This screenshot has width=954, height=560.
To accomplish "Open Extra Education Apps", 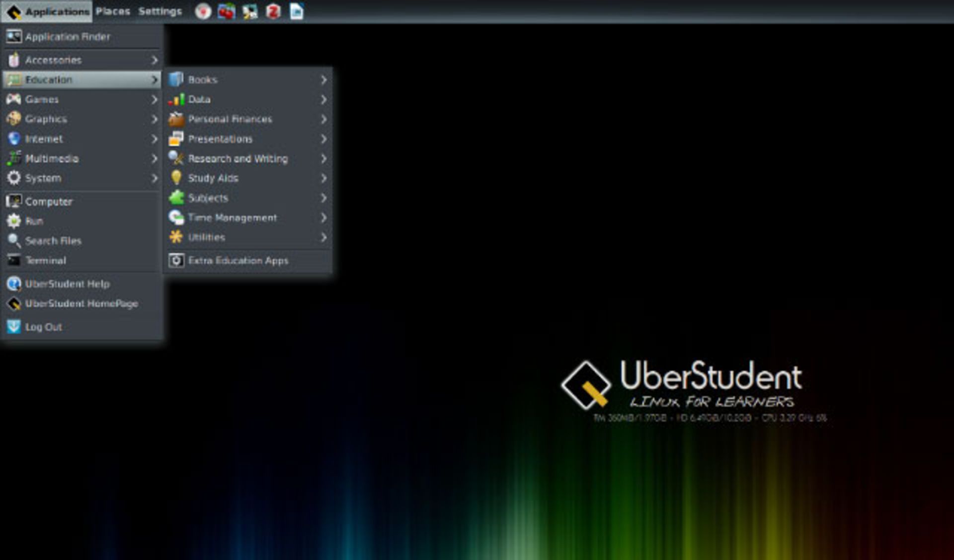I will pos(238,260).
